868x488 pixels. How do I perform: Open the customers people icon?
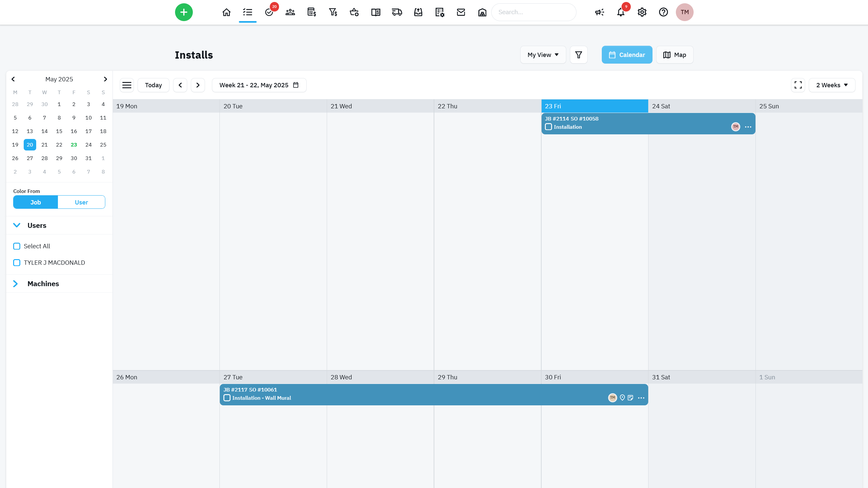(x=290, y=12)
